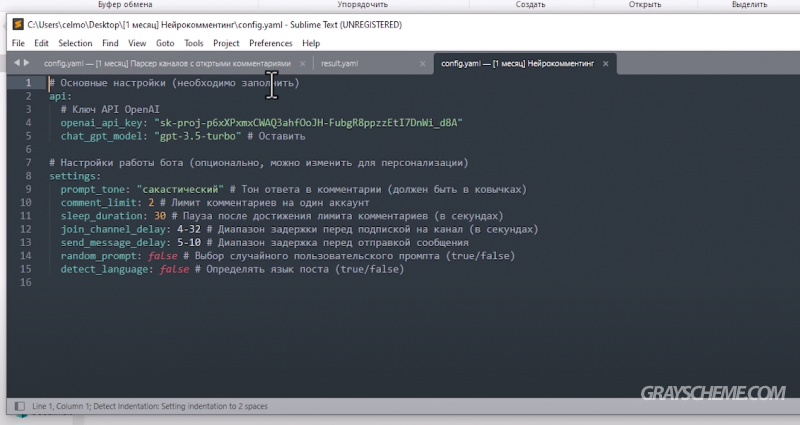Click the line 16 number in the gutter
This screenshot has width=800, height=425.
26,282
